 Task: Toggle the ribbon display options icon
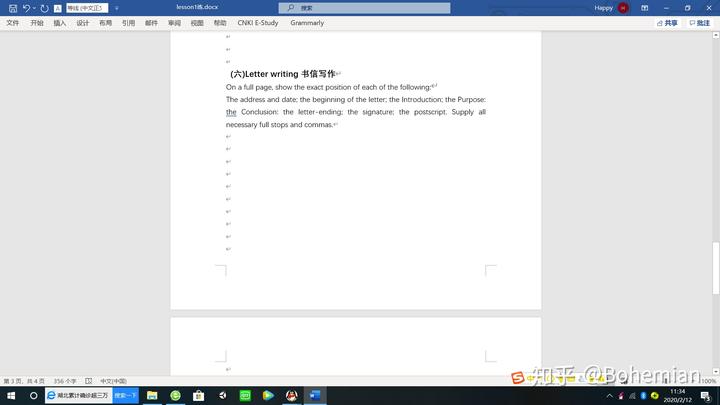[645, 8]
